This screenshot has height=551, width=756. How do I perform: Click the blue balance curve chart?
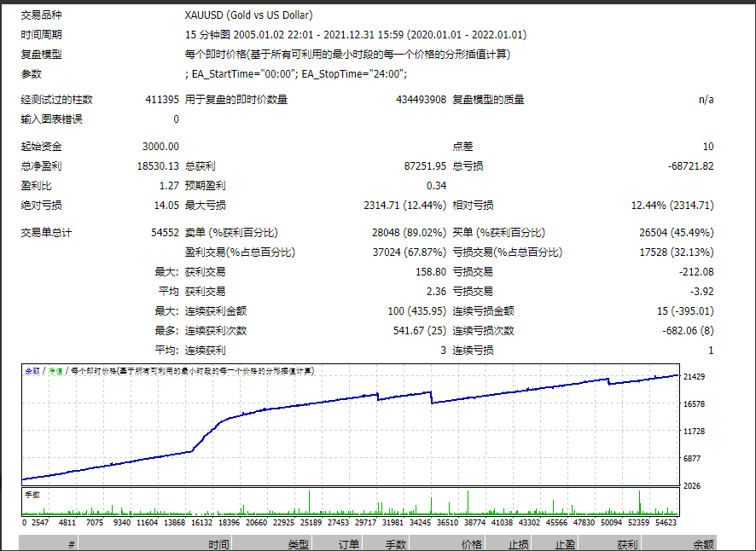tap(351, 425)
